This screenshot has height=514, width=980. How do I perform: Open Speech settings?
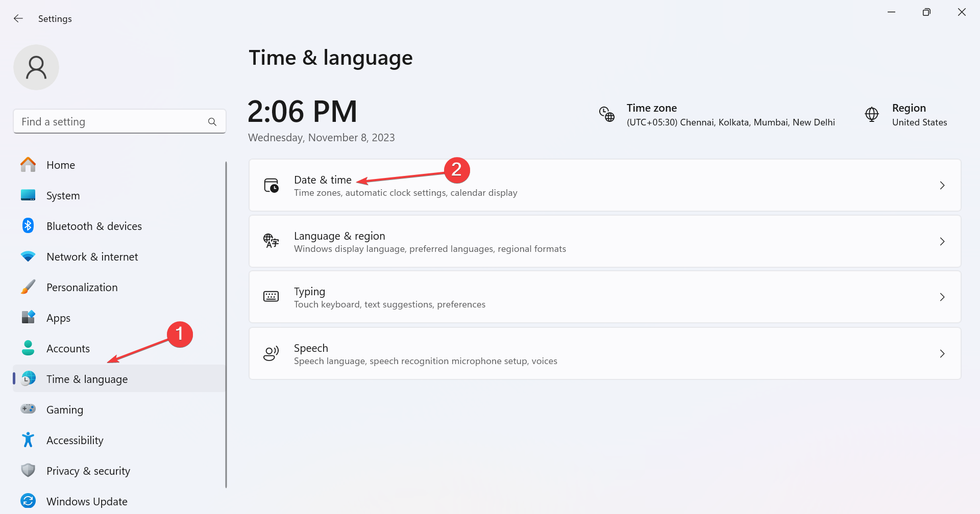pos(605,353)
